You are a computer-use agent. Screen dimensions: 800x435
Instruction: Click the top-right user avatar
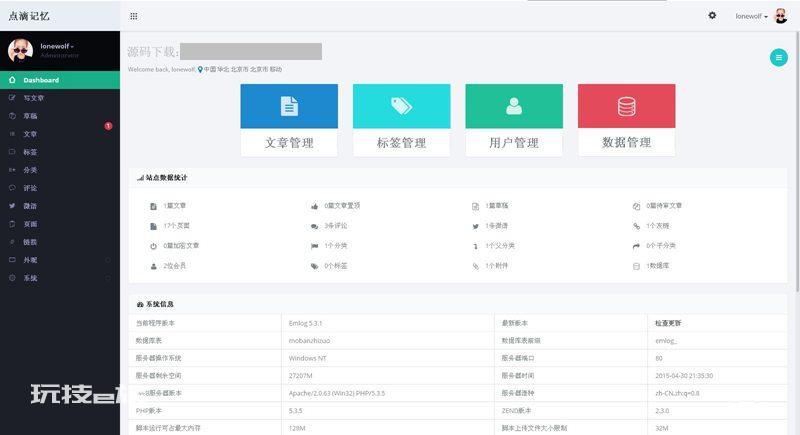[x=781, y=16]
